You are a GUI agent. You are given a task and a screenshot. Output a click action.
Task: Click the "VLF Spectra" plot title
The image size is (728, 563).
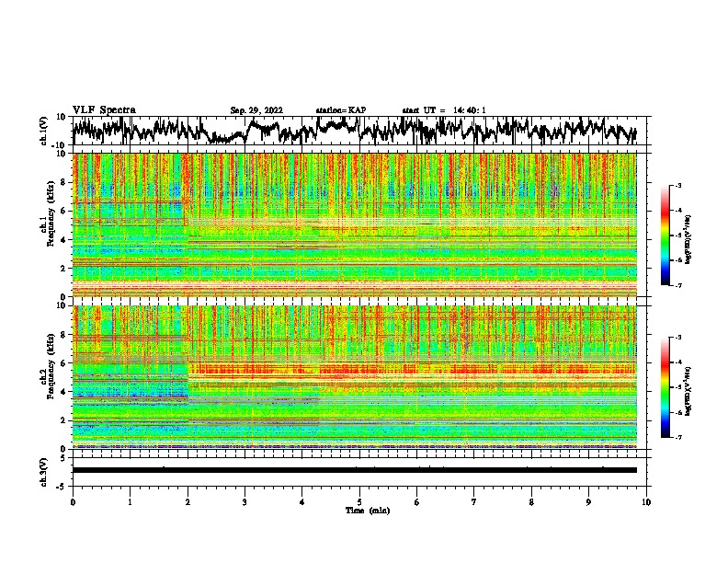104,110
